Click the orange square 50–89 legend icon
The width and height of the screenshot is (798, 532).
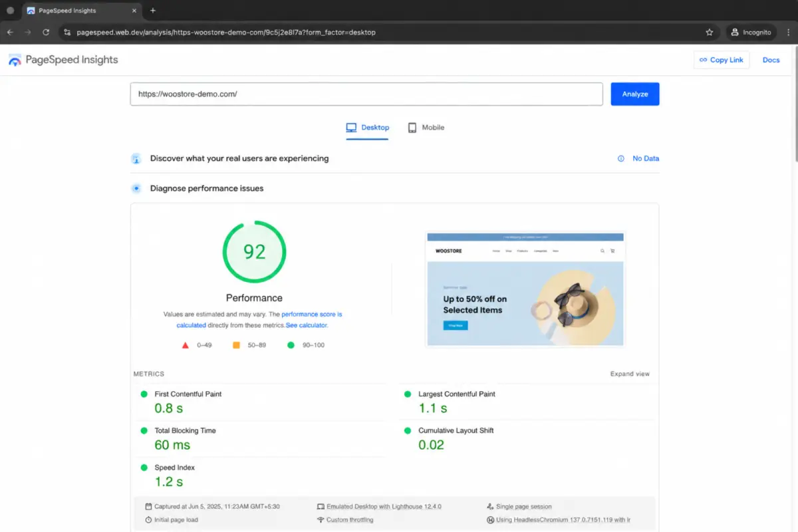point(236,345)
